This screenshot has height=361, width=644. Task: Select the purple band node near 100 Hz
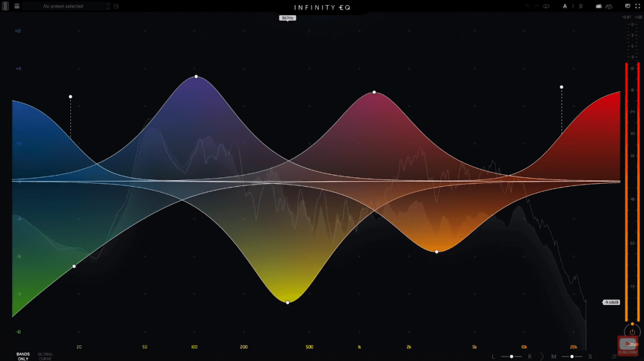pyautogui.click(x=196, y=76)
